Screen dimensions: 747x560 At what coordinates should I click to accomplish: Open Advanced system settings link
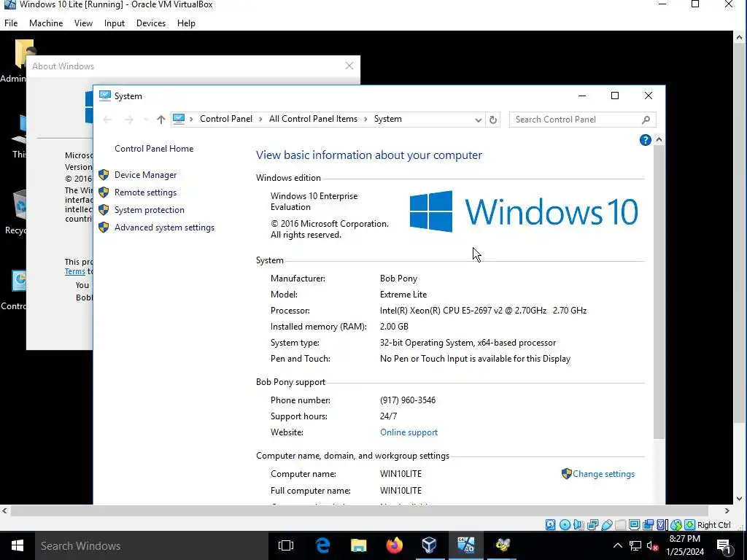click(164, 227)
